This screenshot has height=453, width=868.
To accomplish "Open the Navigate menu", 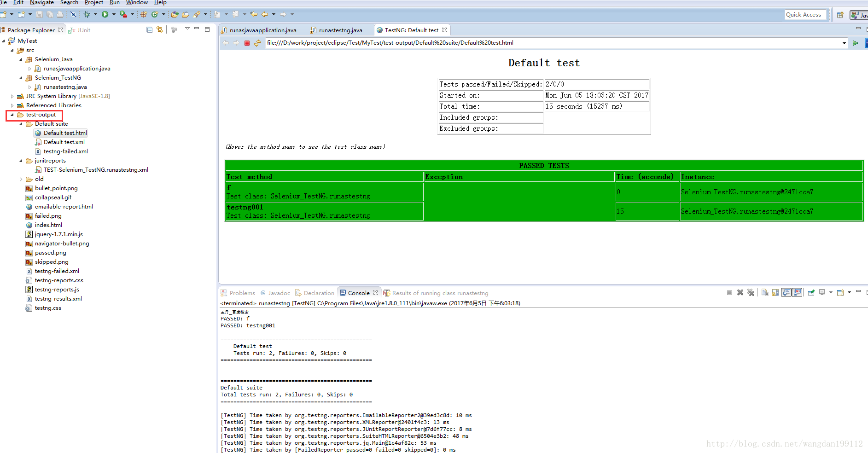I will 41,3.
